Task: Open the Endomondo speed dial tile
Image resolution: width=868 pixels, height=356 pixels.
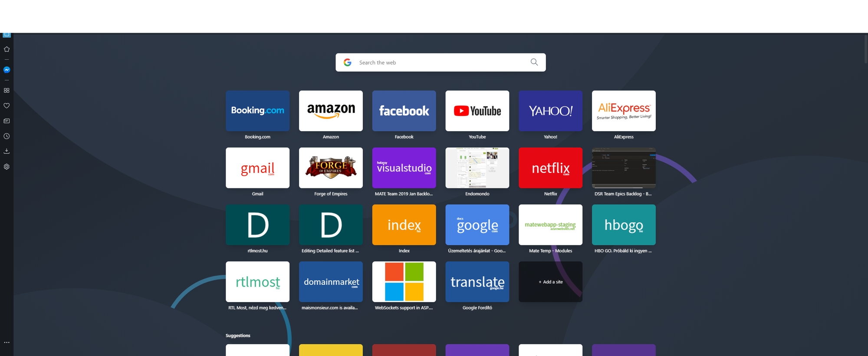Action: [477, 168]
